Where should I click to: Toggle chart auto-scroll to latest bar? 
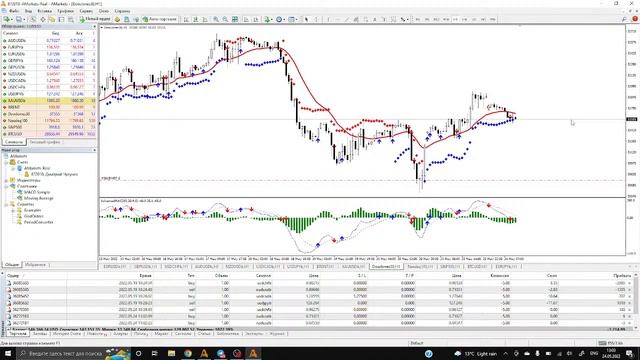[246, 19]
